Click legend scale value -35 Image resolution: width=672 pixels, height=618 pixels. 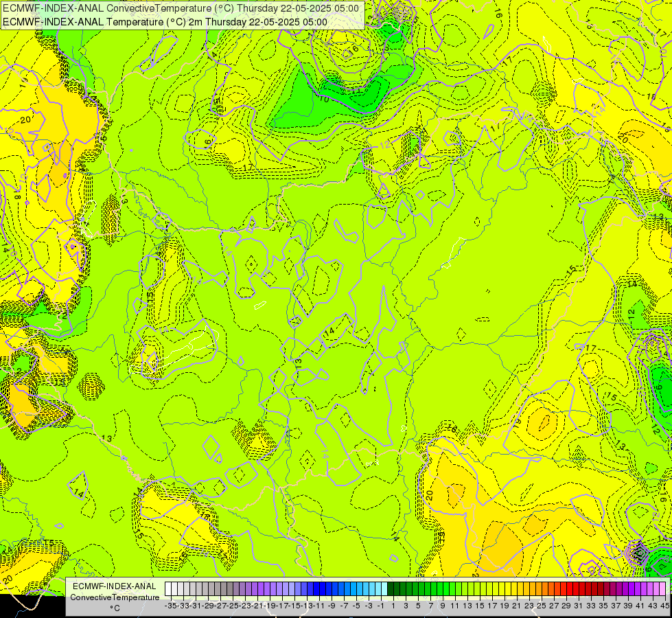click(170, 606)
